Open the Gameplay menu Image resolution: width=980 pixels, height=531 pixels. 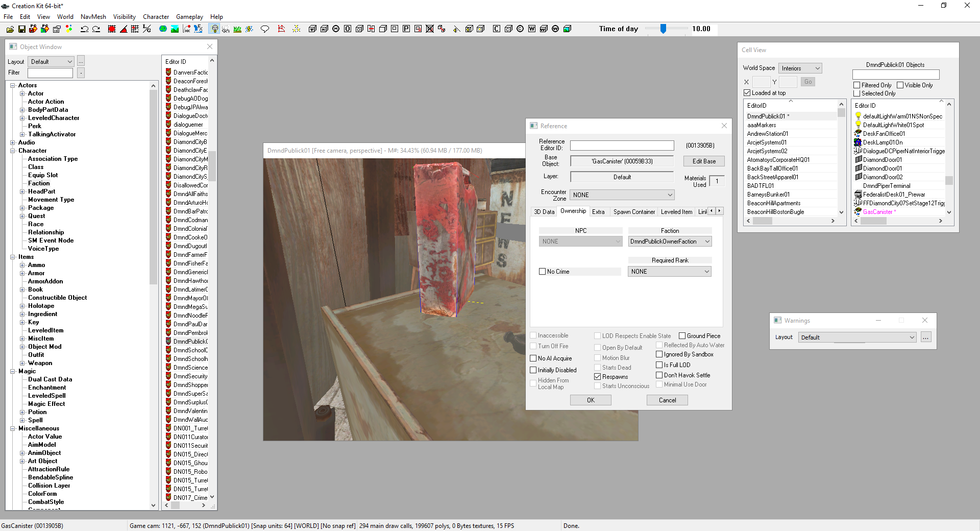point(189,17)
